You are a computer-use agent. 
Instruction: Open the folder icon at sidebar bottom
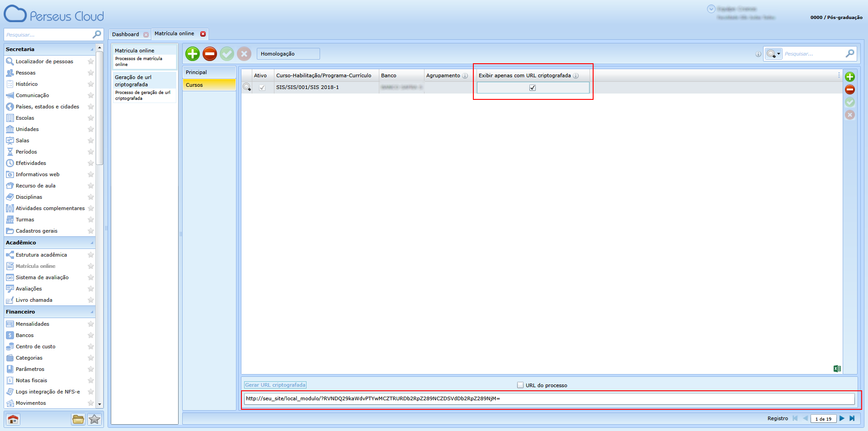(78, 419)
